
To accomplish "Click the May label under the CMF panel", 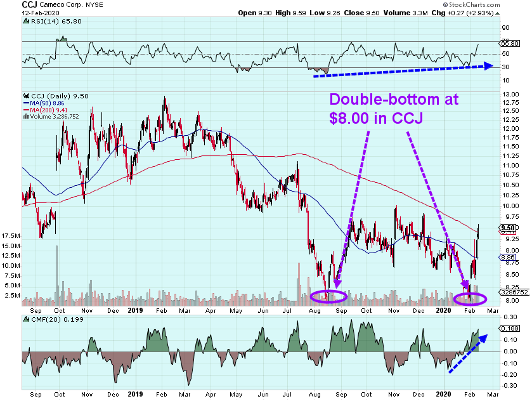I will tap(236, 395).
